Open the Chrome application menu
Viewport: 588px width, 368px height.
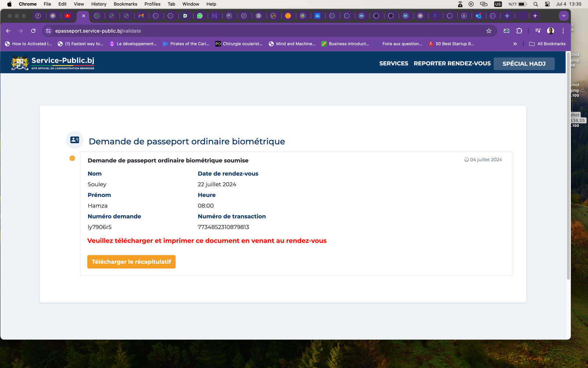(x=28, y=4)
